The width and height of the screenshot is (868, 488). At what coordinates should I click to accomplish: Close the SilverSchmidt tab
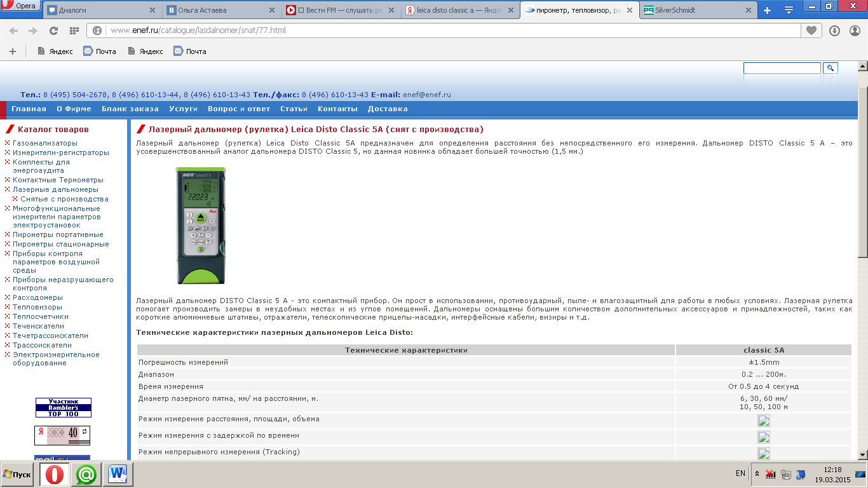click(749, 10)
